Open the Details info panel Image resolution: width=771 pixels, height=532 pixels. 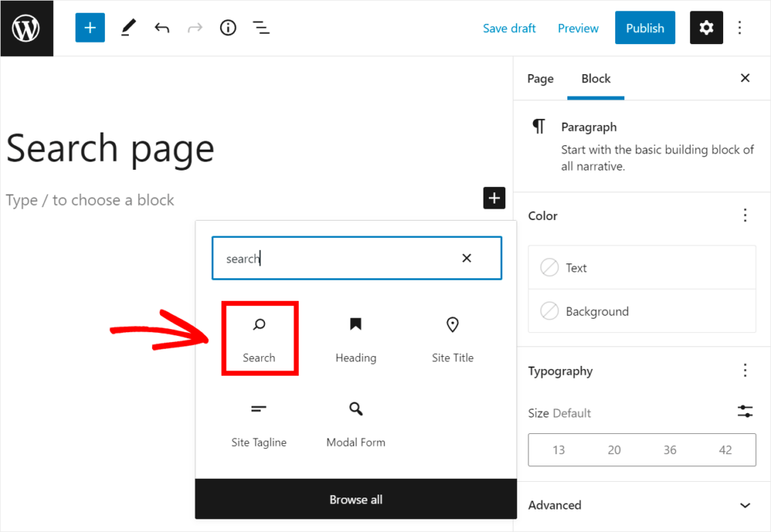[228, 28]
